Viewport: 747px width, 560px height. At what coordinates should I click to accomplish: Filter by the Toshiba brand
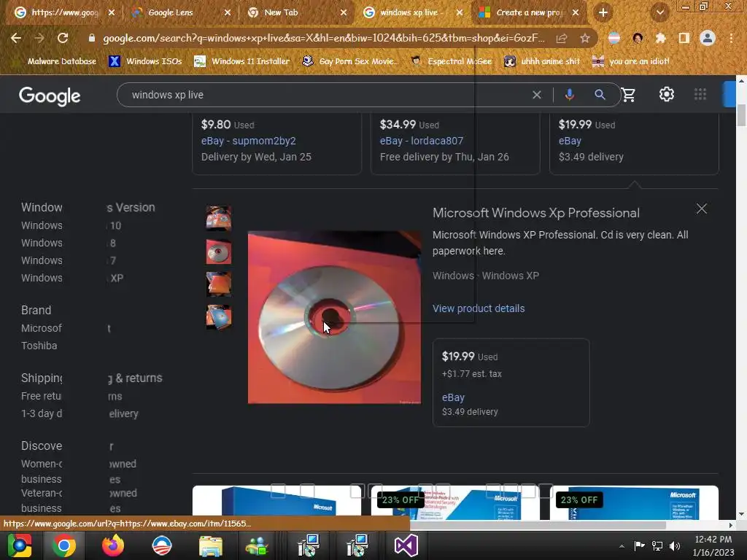click(x=39, y=346)
